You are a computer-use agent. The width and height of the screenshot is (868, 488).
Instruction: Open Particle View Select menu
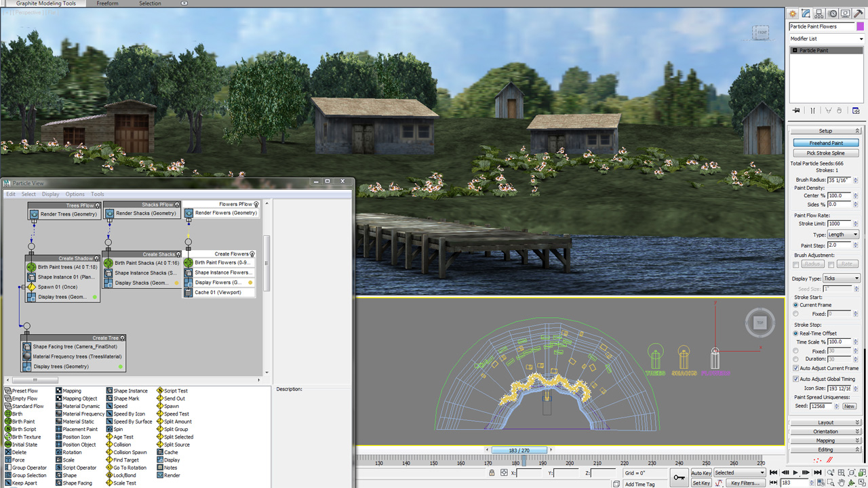click(x=28, y=194)
